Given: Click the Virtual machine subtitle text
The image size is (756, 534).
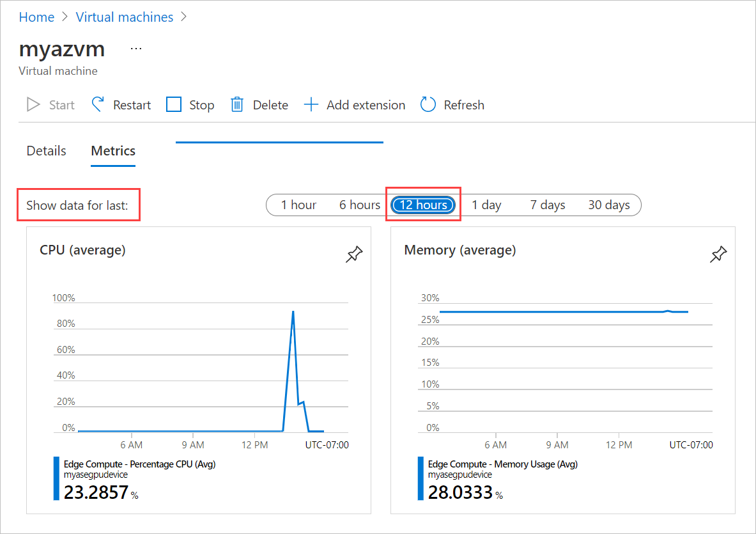Looking at the screenshot, I should (58, 71).
